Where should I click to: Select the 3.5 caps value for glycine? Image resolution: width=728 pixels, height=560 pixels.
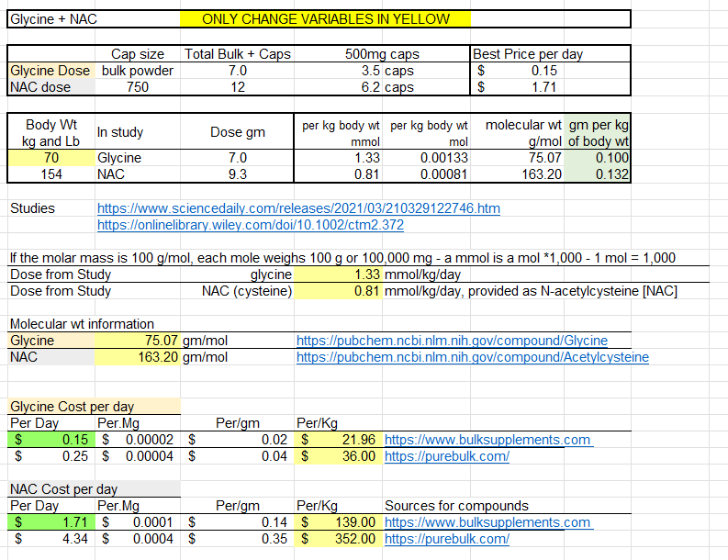pos(339,71)
